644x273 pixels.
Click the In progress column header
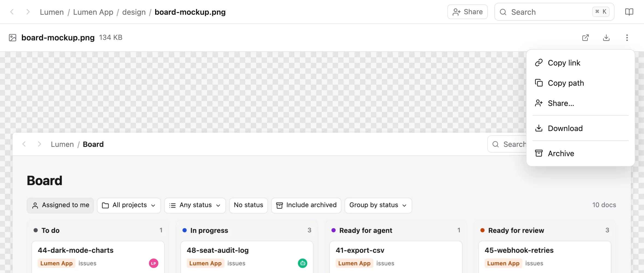click(x=247, y=230)
